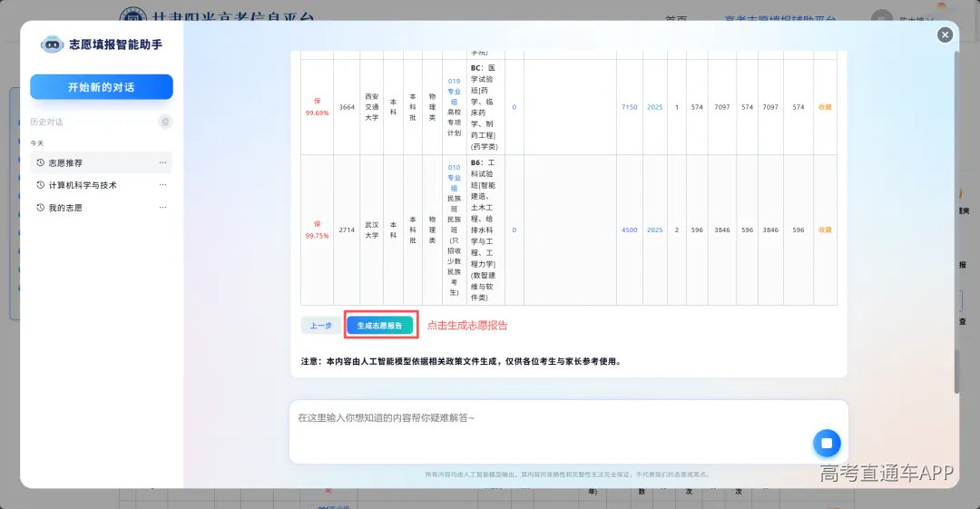Open the 我的志愿 conversation
The image size is (980, 509).
click(102, 208)
